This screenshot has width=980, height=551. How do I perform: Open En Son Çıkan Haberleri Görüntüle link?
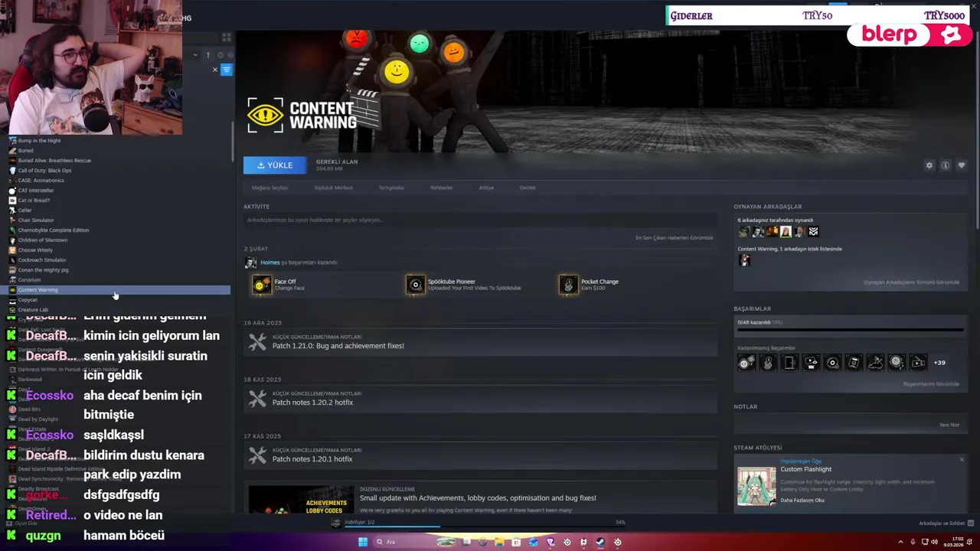674,238
